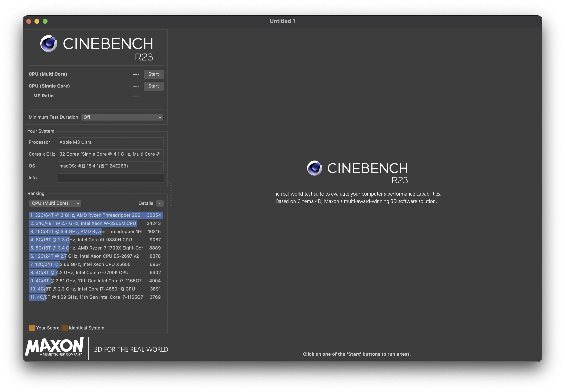
Task: Click the Details label in Ranking
Action: (146, 203)
